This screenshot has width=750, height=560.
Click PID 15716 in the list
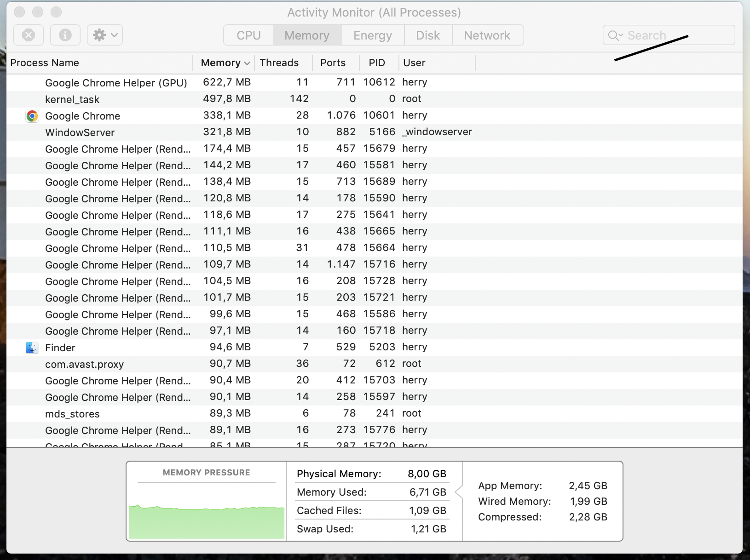pos(379,264)
